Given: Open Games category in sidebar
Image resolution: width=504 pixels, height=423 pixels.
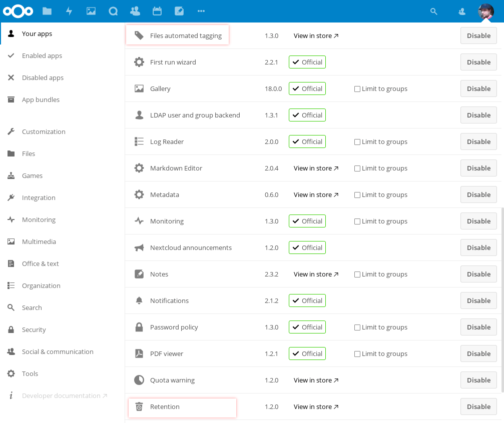Looking at the screenshot, I should [x=63, y=175].
